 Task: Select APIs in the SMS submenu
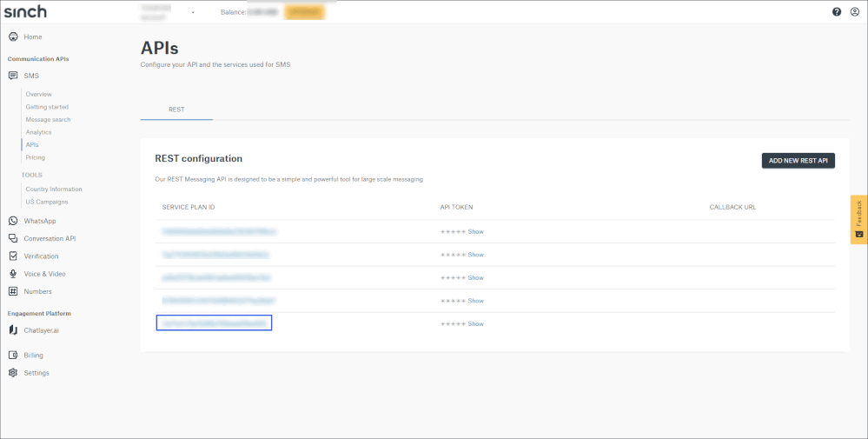pyautogui.click(x=32, y=145)
